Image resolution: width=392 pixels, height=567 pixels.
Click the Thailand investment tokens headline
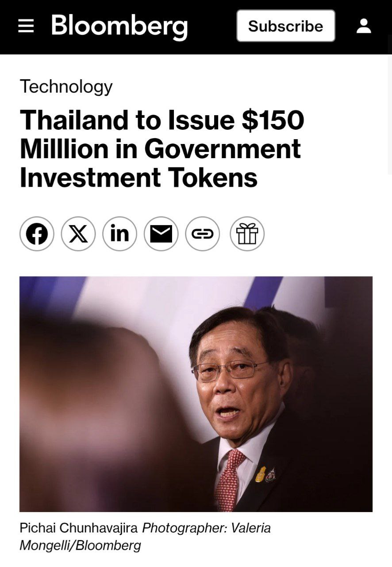coord(162,148)
